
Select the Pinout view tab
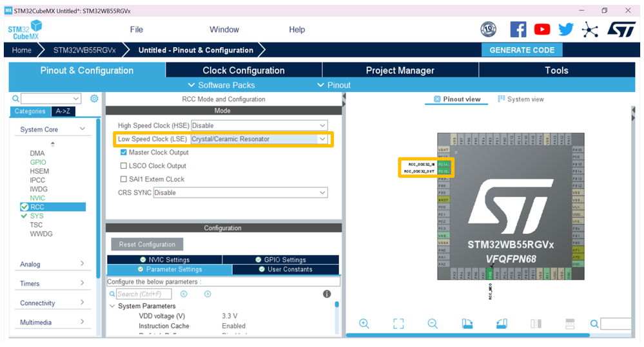click(x=457, y=99)
